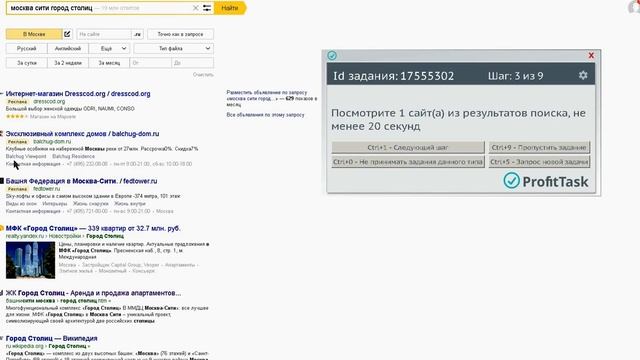Open the Balchug Viewpoint sitelink

point(26,156)
